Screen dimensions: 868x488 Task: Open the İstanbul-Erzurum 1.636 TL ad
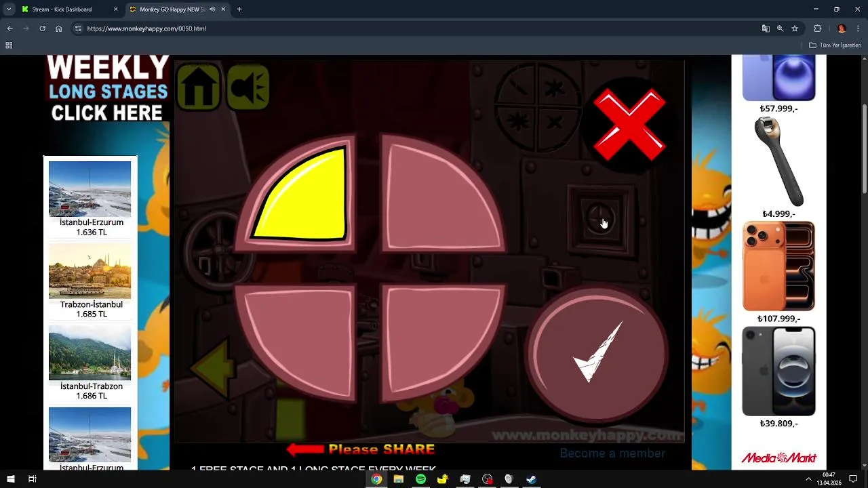point(90,199)
